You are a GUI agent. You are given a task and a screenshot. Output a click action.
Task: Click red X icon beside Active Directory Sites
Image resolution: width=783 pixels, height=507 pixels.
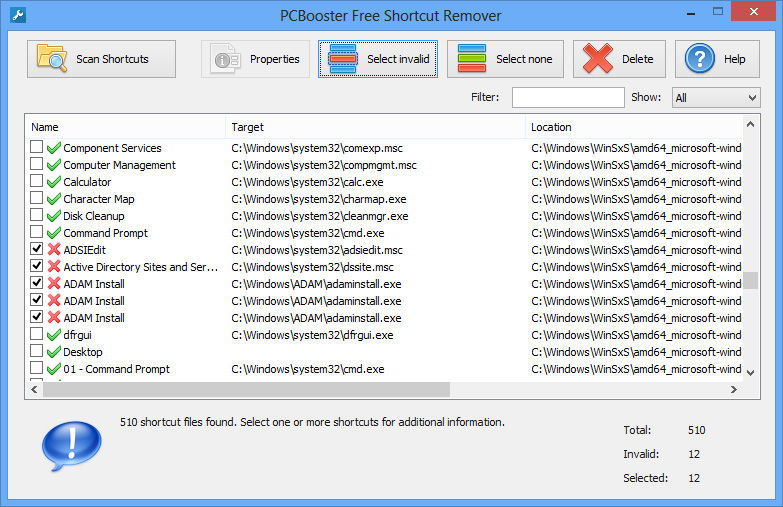54,266
